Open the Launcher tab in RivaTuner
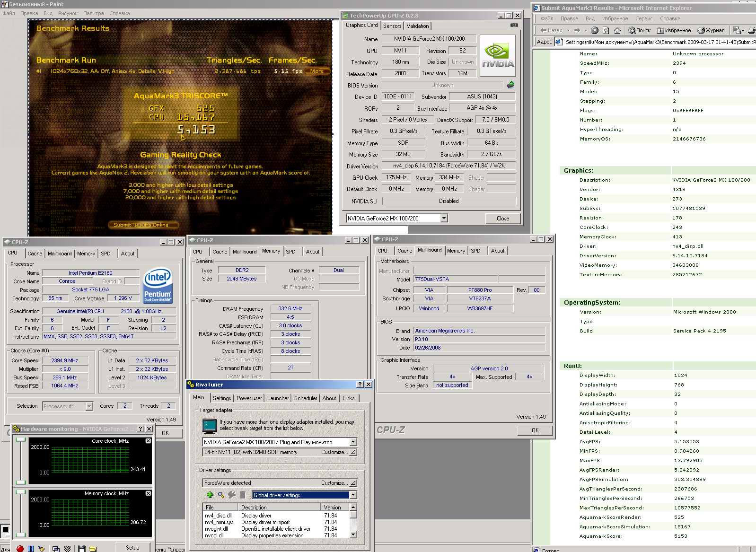756x552 pixels. tap(278, 398)
